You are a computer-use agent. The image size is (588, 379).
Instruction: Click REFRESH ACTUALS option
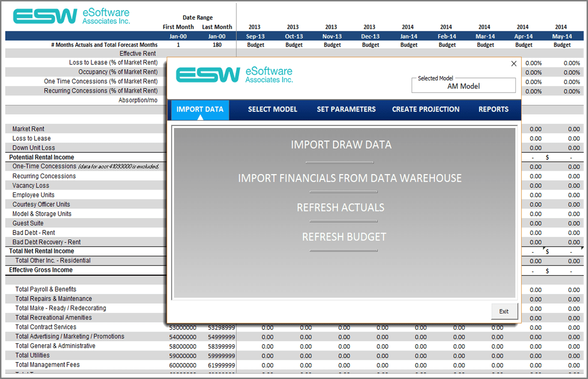(x=341, y=208)
